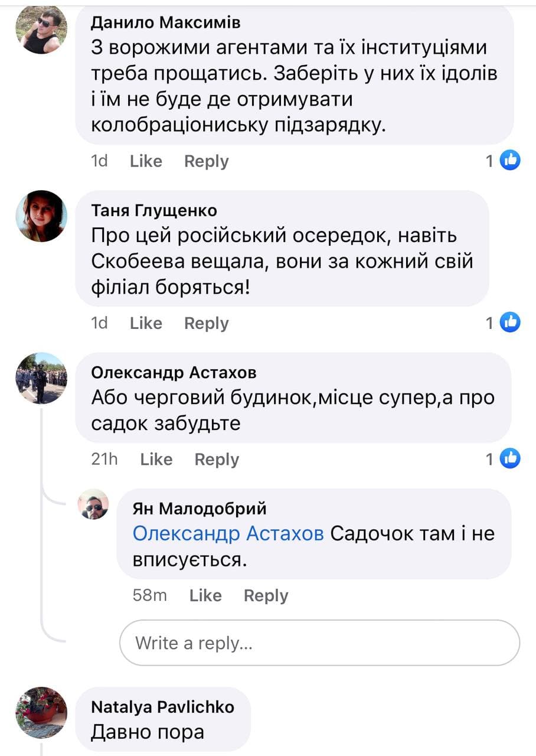536x756 pixels.
Task: Open Данило Максимів's profile picture
Action: click(x=41, y=30)
